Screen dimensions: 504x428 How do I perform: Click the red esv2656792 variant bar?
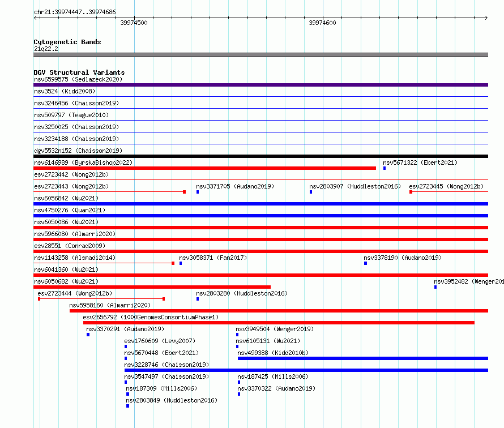pyautogui.click(x=279, y=323)
